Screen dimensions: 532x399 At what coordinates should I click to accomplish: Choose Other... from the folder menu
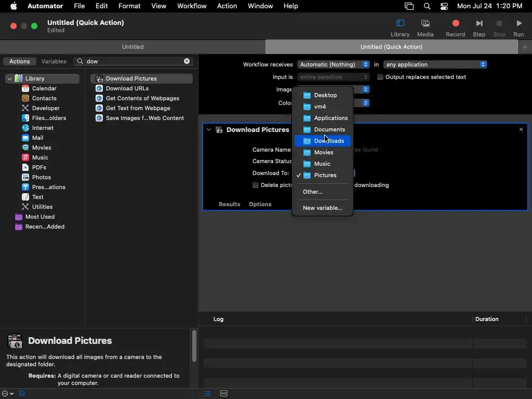(x=322, y=192)
